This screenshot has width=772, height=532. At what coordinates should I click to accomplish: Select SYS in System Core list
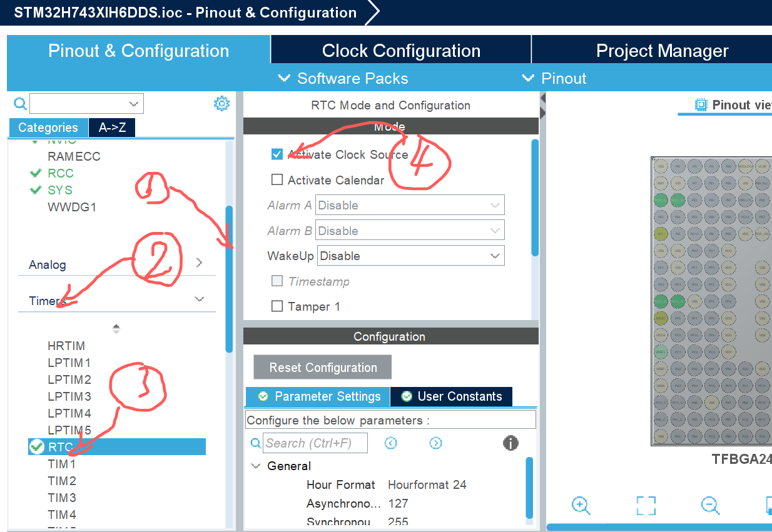(x=60, y=190)
